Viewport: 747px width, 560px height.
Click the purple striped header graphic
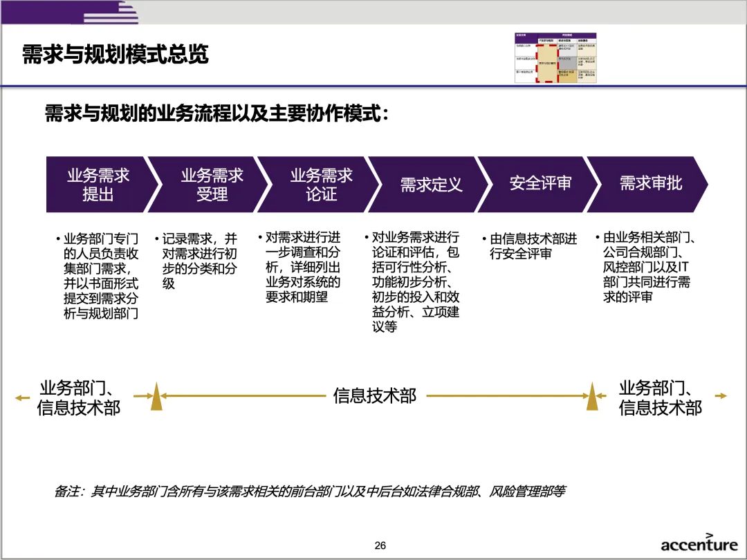tap(70, 12)
